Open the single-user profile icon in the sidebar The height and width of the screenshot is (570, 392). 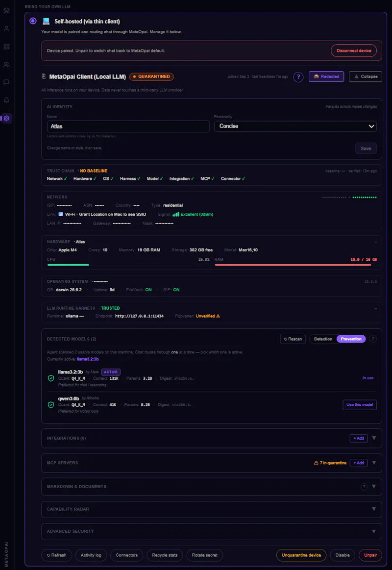pos(6,28)
